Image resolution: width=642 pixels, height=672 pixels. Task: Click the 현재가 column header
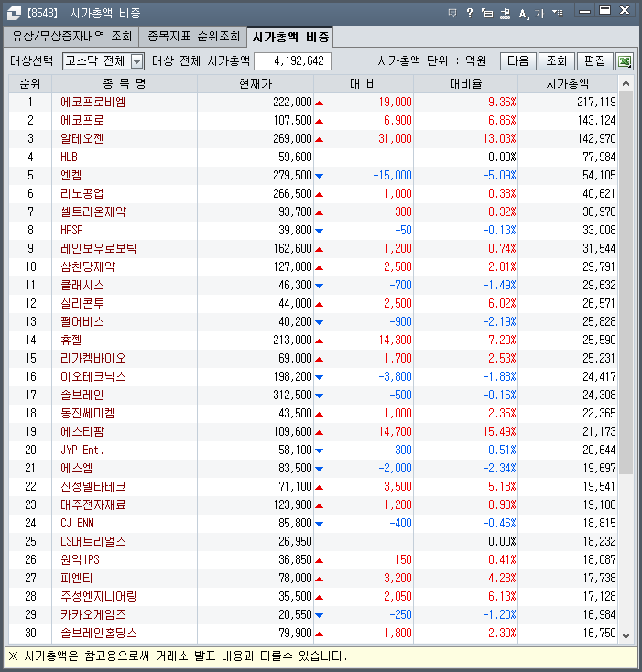pos(256,83)
